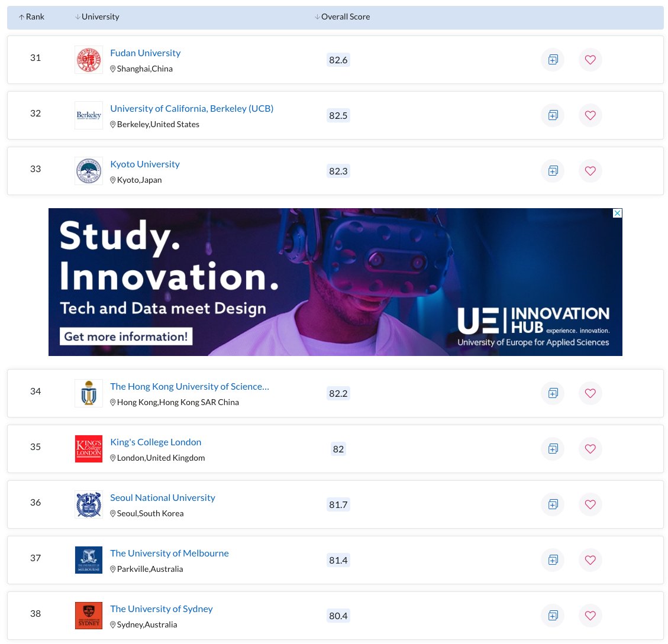Add Hong Kong University of Science to compare
Viewport: 668px width, 644px height.
tap(553, 393)
